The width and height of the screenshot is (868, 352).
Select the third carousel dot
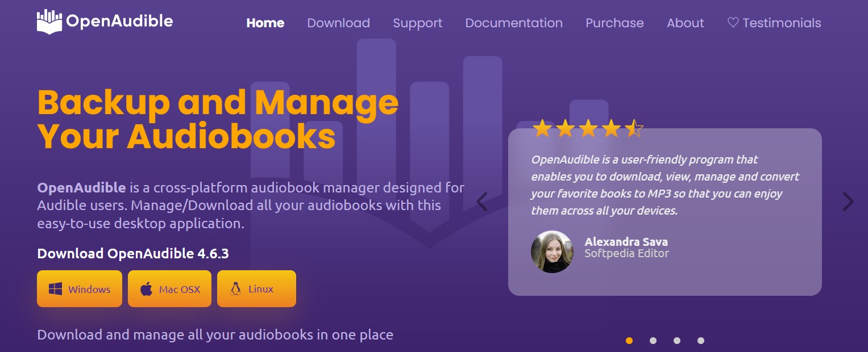[677, 341]
